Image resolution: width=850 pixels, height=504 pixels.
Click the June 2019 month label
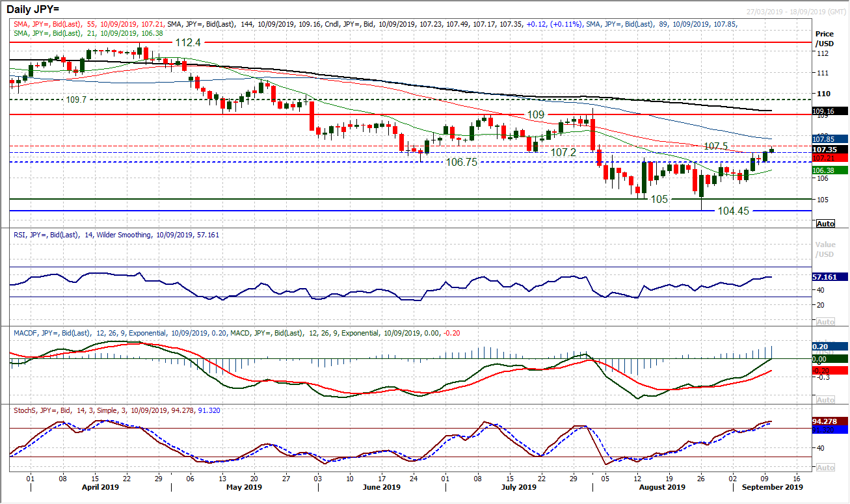382,486
